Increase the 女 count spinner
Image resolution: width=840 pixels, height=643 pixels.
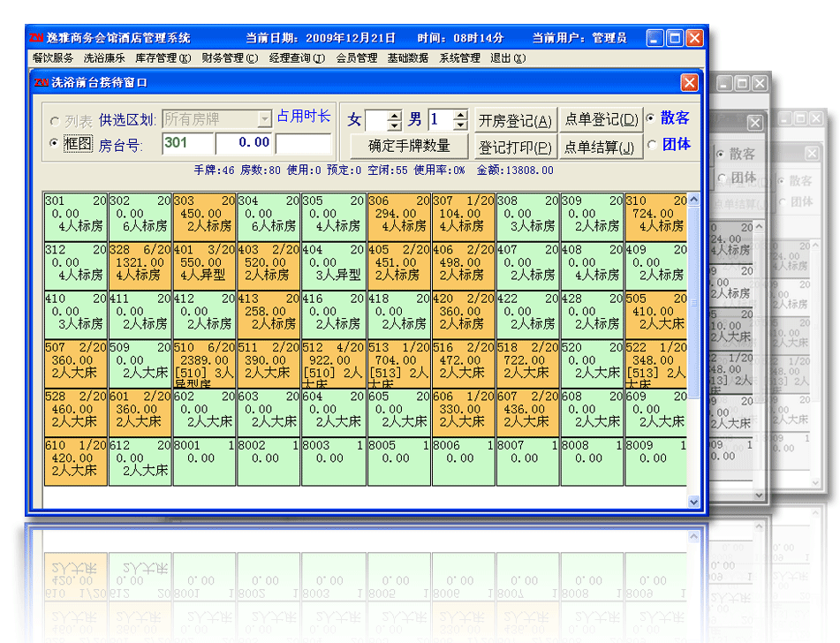pos(395,115)
